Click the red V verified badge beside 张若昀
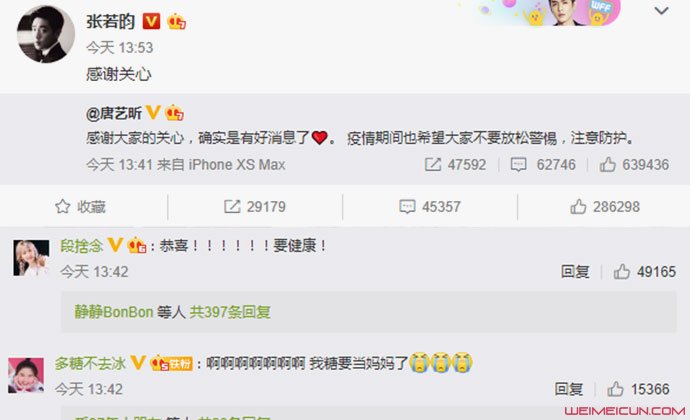Screen dimensions: 690x420 pos(151,21)
